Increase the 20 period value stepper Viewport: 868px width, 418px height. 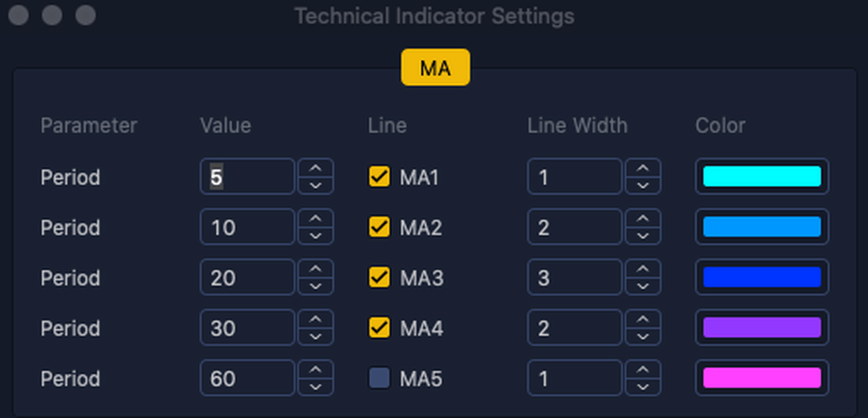click(x=315, y=268)
